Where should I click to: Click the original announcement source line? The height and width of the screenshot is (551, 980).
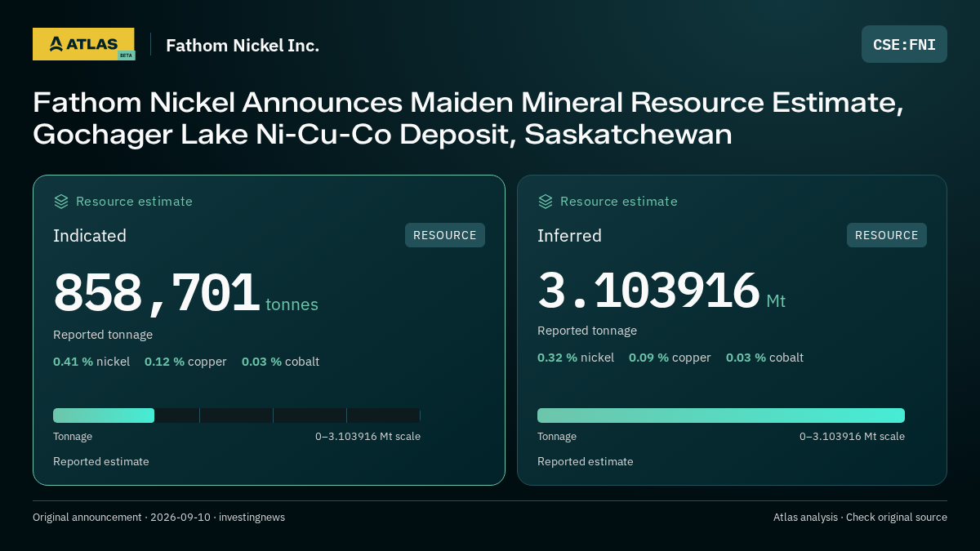click(158, 518)
